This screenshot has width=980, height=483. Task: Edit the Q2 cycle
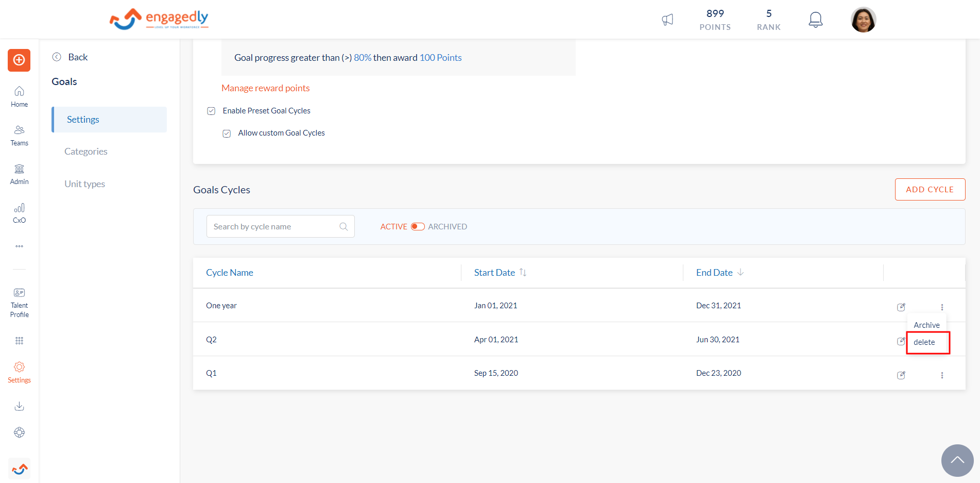pos(901,341)
